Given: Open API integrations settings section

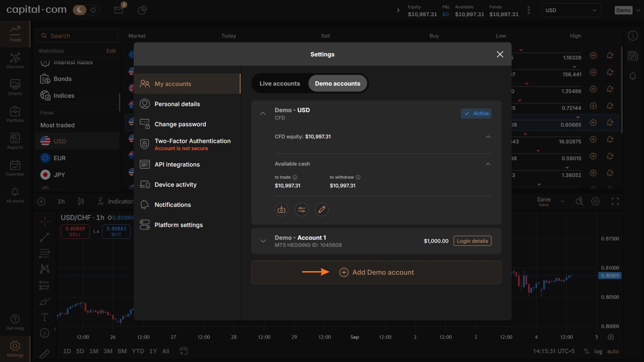Looking at the screenshot, I should pos(187,165).
